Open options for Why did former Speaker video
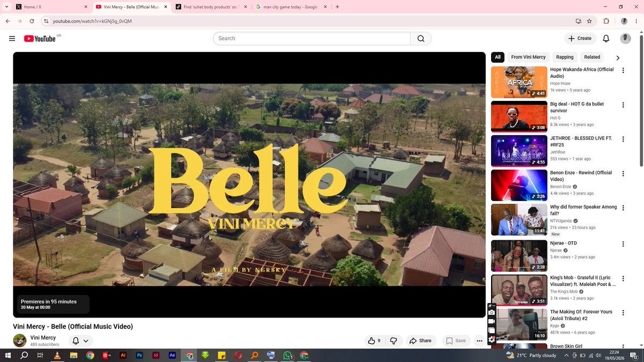Screen dimensions: 644x362 [623, 208]
